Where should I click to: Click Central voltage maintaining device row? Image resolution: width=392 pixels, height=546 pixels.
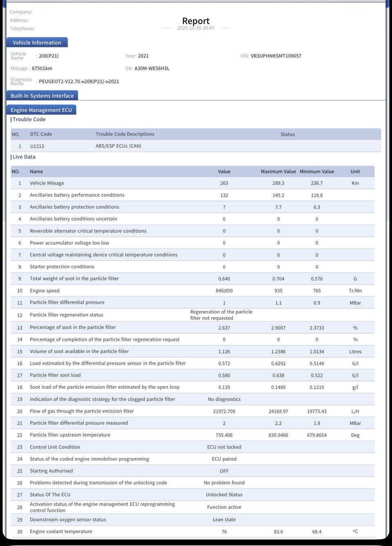[x=192, y=255]
